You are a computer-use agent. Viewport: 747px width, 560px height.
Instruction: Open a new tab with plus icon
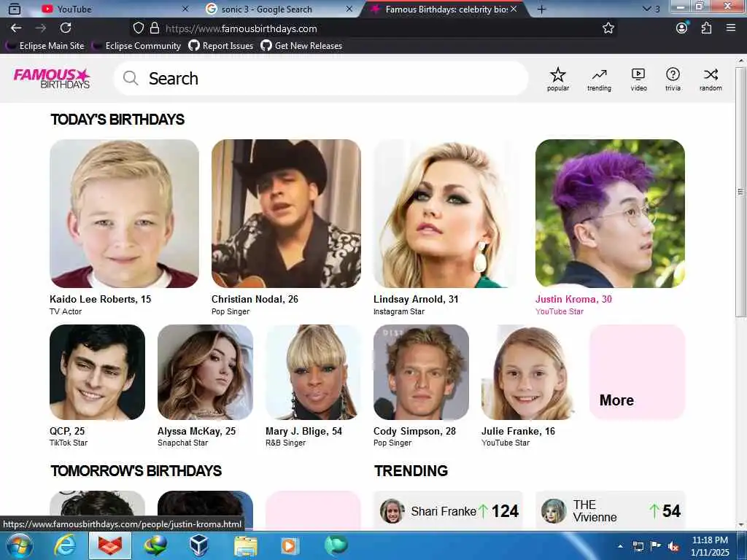pos(542,9)
